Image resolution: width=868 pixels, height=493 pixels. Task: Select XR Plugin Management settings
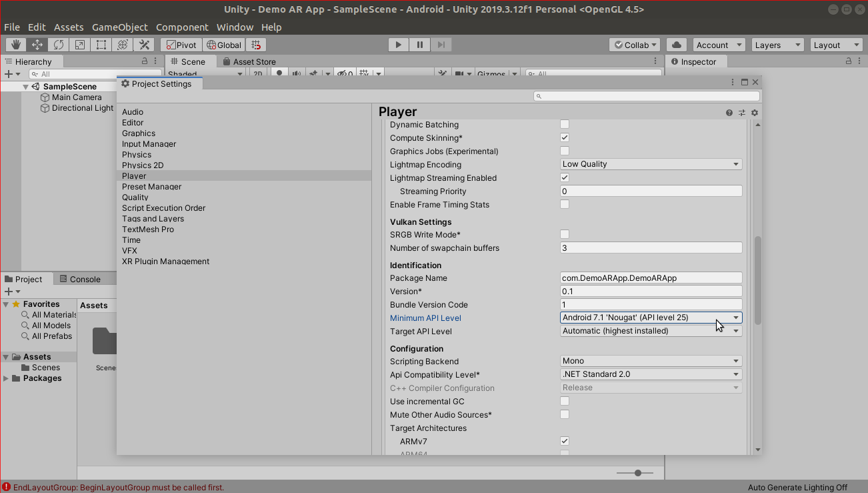166,262
